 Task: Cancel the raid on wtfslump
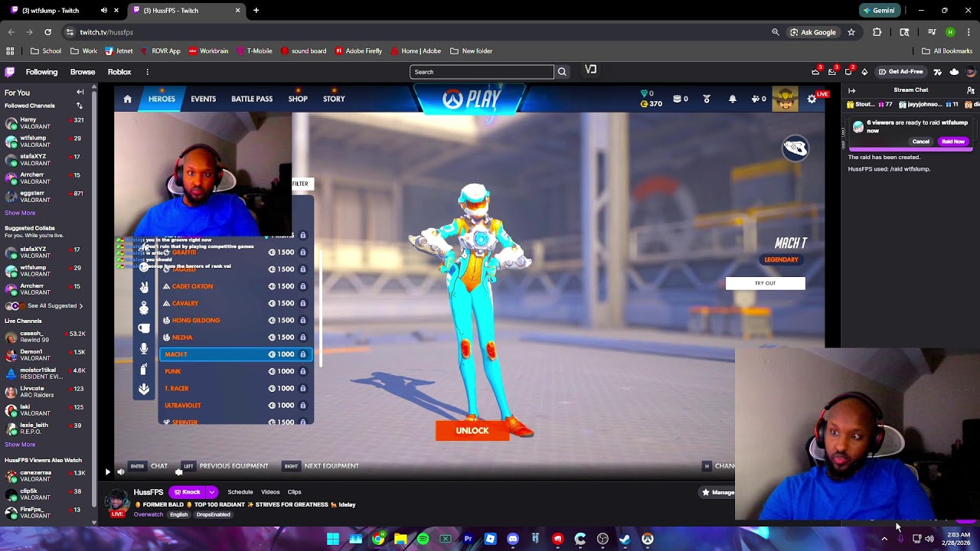click(x=920, y=142)
